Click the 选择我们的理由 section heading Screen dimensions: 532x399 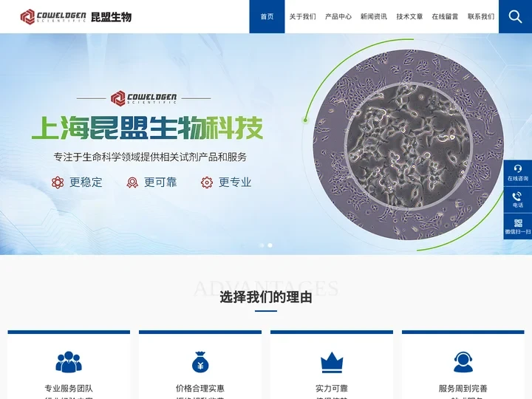click(x=266, y=297)
